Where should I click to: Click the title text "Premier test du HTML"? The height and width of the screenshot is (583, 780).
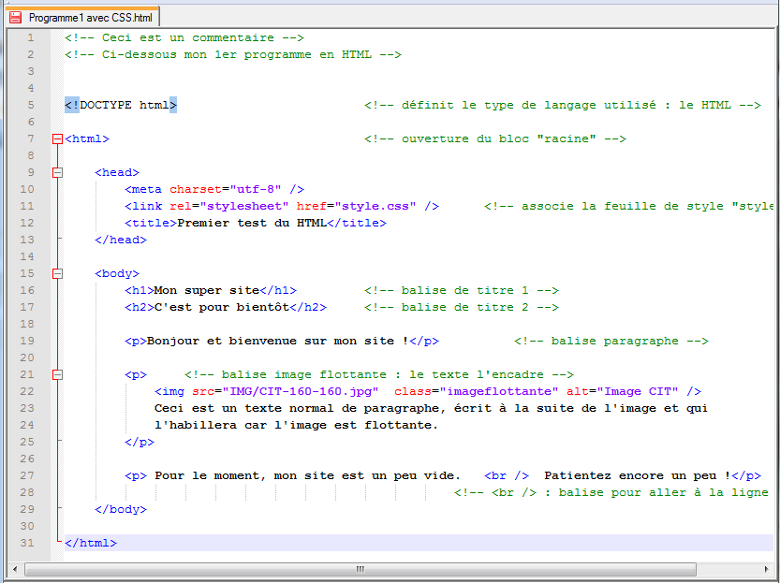click(x=252, y=223)
